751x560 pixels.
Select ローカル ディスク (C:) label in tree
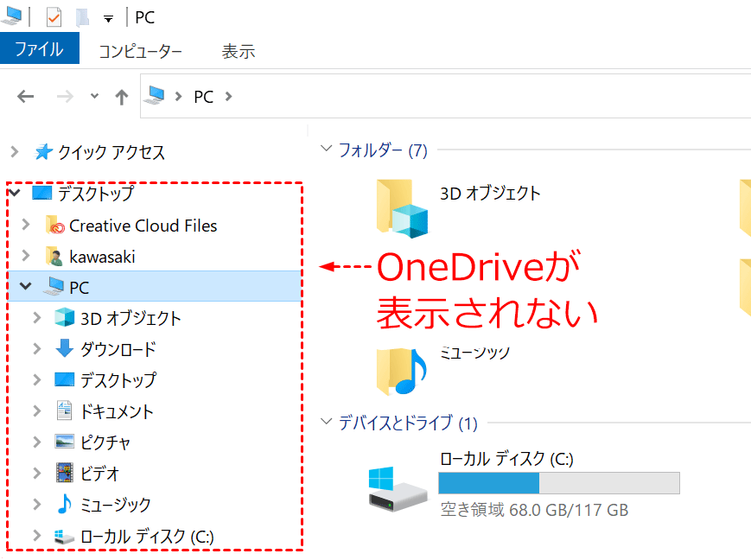pos(147,537)
